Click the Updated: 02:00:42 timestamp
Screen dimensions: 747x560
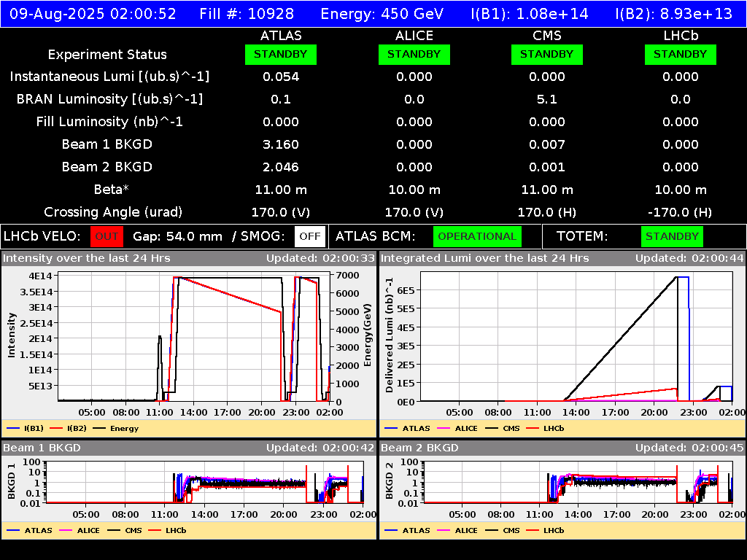click(x=321, y=448)
